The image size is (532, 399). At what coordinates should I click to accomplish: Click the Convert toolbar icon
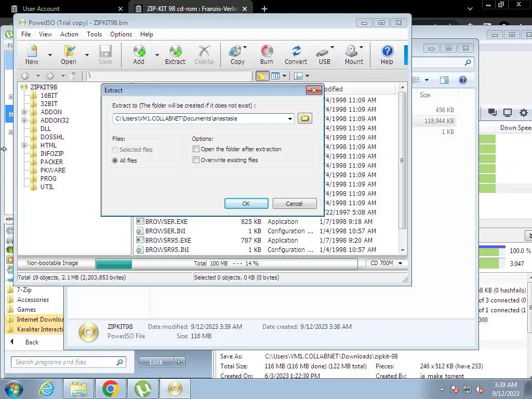coord(296,55)
